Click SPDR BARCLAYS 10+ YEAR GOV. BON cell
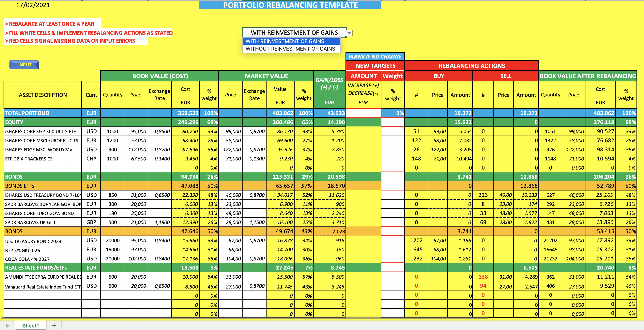The width and height of the screenshot is (644, 330). coord(43,204)
